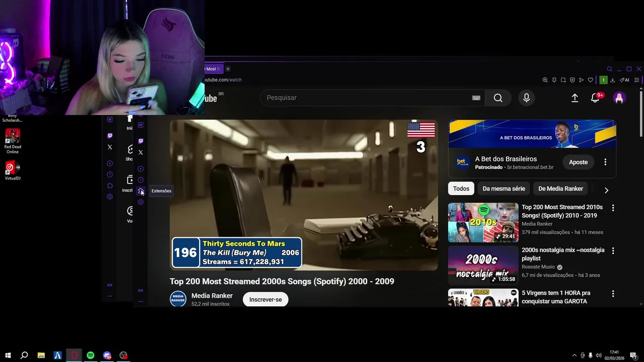Open the Windows notification center
644x362 pixels.
pyautogui.click(x=634, y=355)
